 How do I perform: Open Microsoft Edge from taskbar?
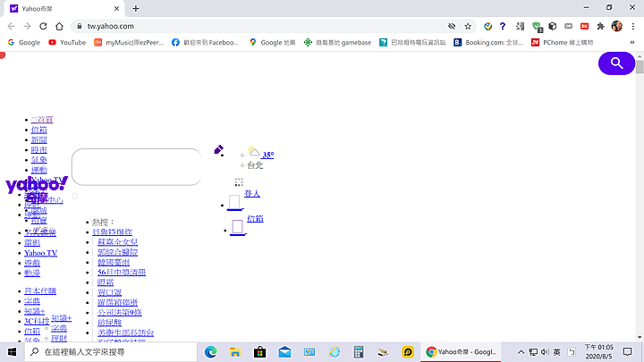(x=211, y=352)
